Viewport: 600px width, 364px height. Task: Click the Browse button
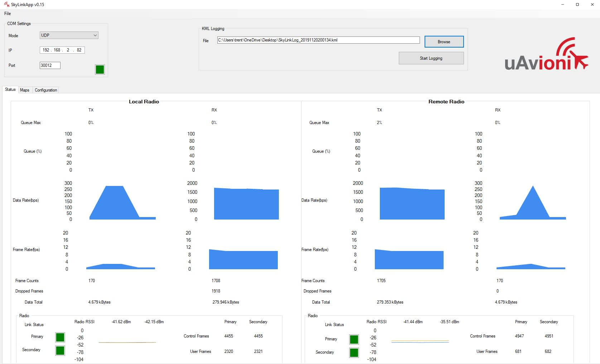444,42
